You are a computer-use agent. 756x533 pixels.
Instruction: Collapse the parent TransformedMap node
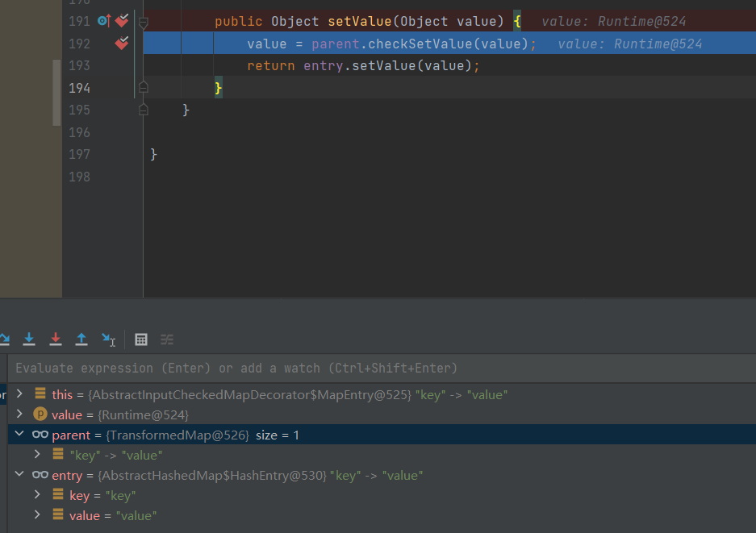[20, 434]
